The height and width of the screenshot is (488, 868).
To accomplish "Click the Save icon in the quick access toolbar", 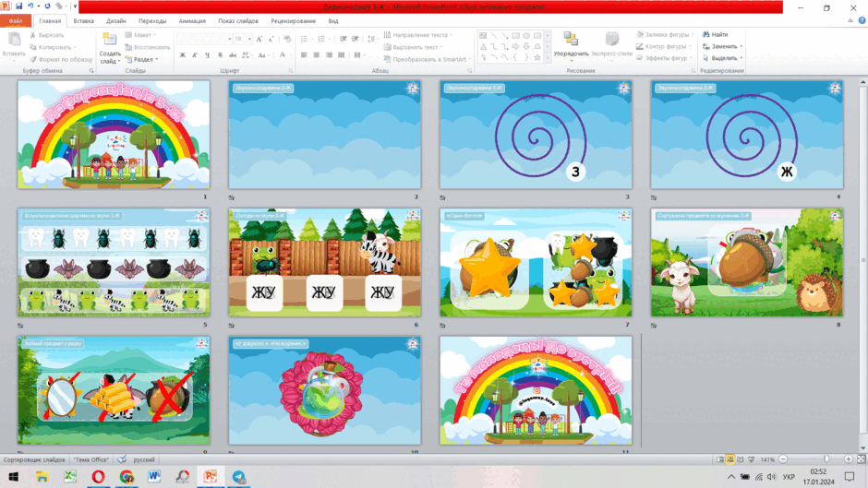I will pos(18,6).
